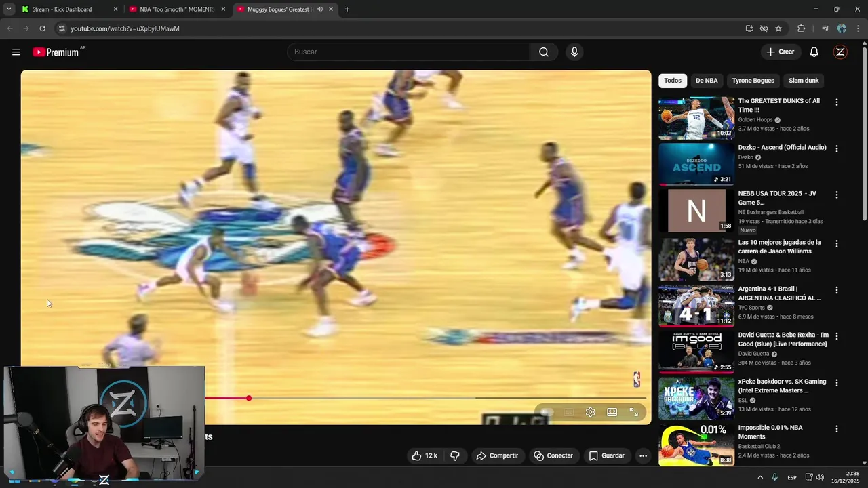Options menu for xPeke backdoor video
This screenshot has height=488, width=868.
coord(836,383)
